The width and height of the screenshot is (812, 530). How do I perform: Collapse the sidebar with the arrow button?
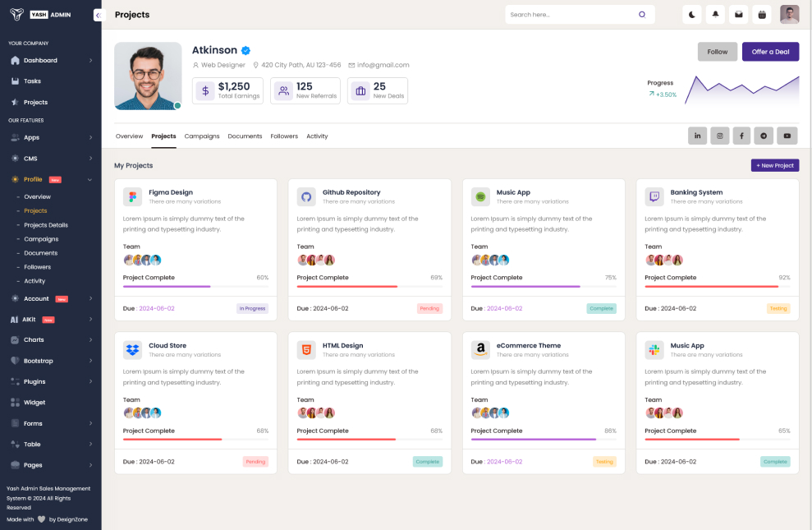[98, 15]
